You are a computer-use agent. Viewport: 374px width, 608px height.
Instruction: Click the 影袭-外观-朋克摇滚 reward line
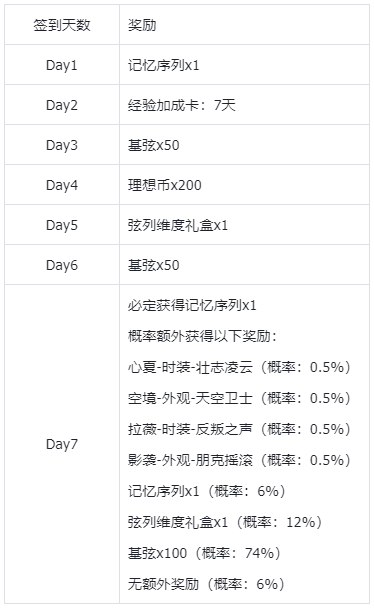coord(239,460)
